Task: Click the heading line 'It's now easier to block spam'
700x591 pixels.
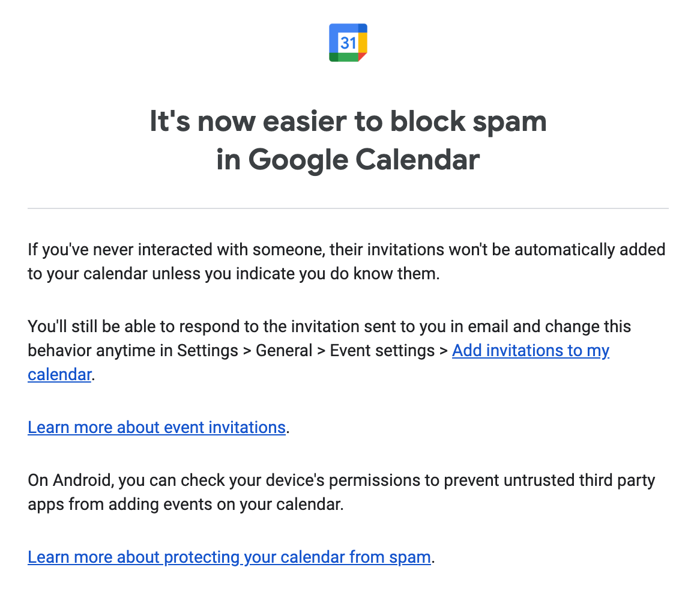Action: (x=348, y=121)
